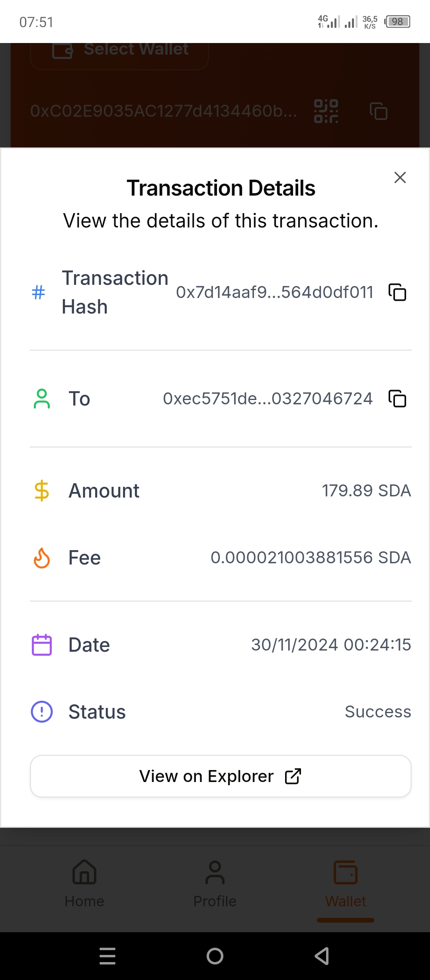
Task: Copy the wallet address at top
Action: click(x=378, y=111)
